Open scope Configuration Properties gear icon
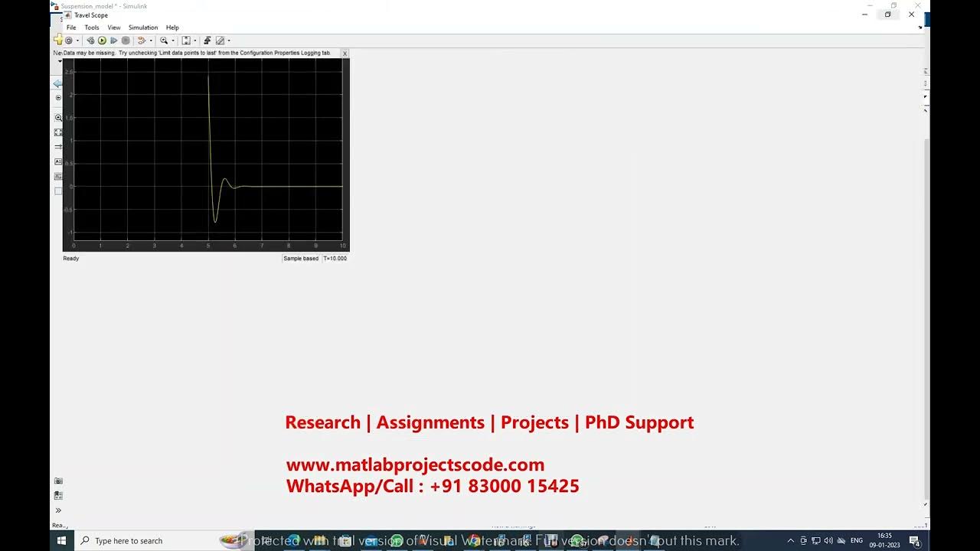980x551 pixels. coord(69,41)
